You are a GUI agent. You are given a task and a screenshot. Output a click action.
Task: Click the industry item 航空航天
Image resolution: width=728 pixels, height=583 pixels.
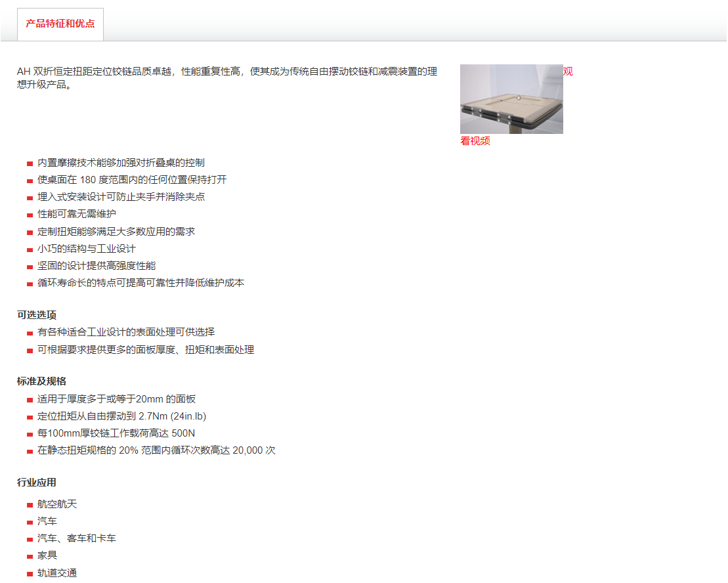point(57,505)
